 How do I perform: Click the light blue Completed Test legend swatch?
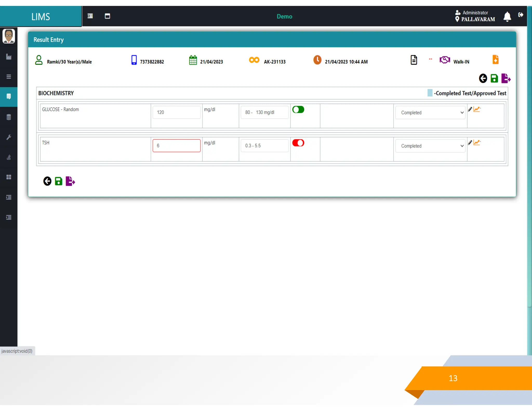coord(430,93)
